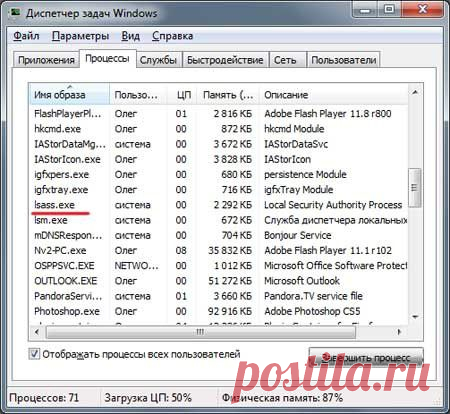Click the vertical scrollbar down arrow
Viewport: 450px width, 414px height.
(x=415, y=317)
